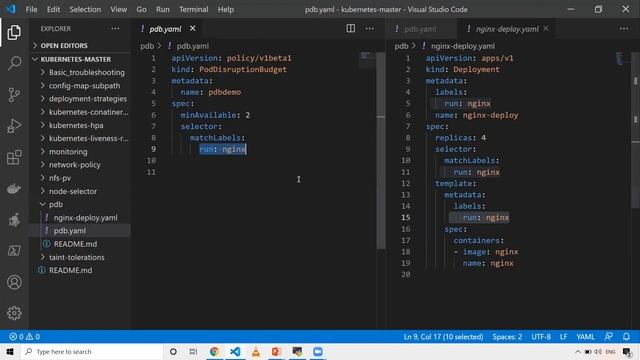Click the notifications bell in status bar

pos(626,337)
